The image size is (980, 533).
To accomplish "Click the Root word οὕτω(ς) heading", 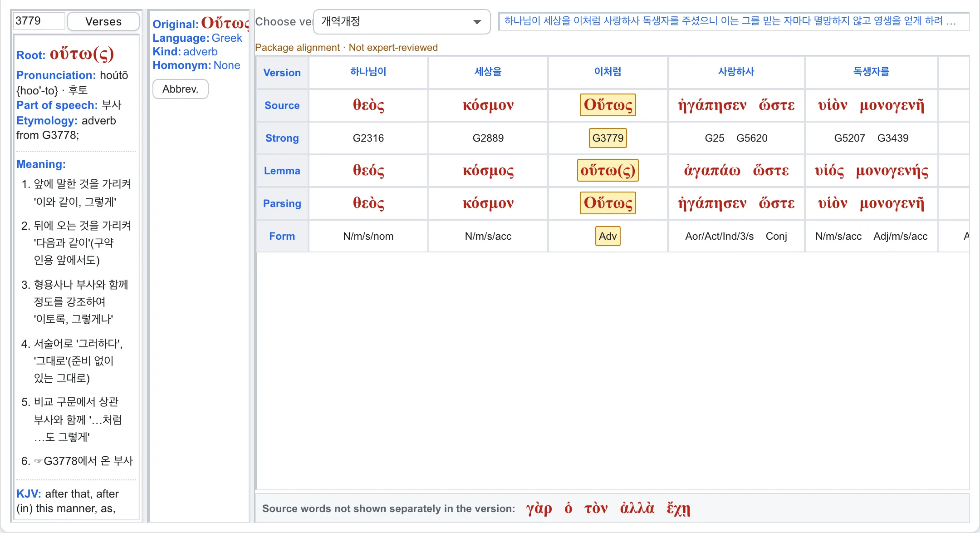I will [82, 54].
